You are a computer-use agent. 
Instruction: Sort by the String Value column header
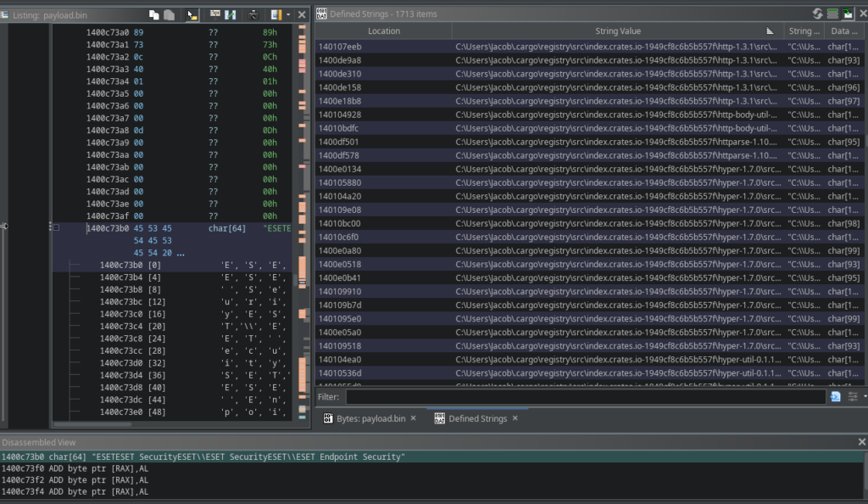618,31
